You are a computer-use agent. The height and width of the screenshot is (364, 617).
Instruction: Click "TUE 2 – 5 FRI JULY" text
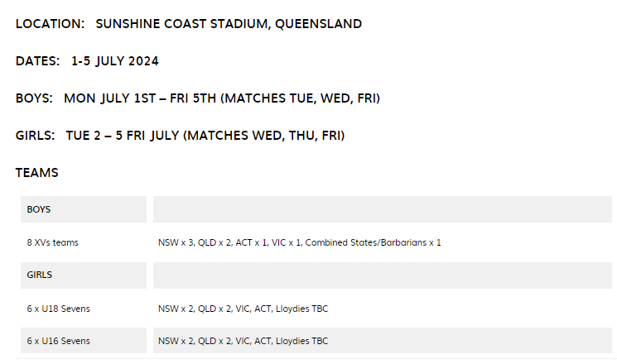(x=123, y=136)
